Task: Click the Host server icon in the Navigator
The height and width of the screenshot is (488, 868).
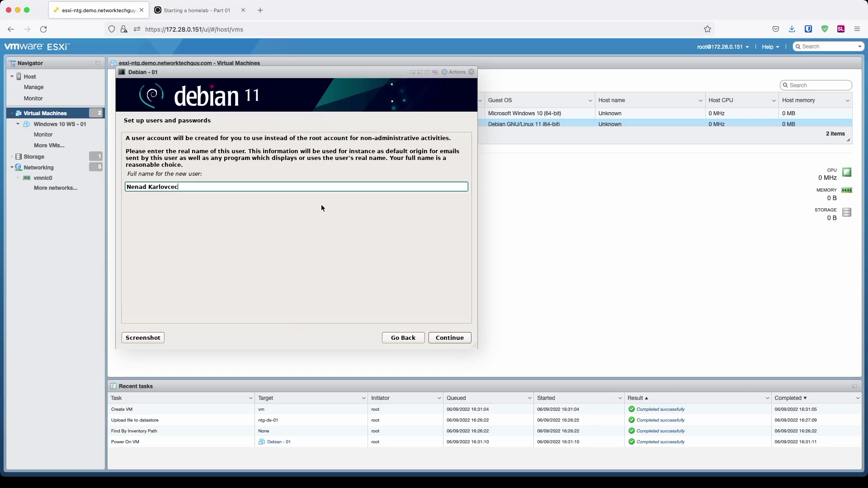Action: coord(19,77)
